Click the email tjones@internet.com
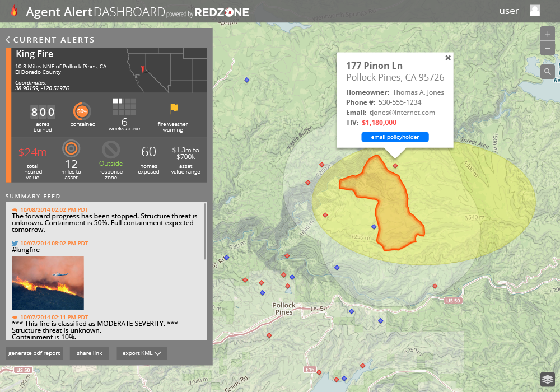This screenshot has width=560, height=392. pos(402,113)
